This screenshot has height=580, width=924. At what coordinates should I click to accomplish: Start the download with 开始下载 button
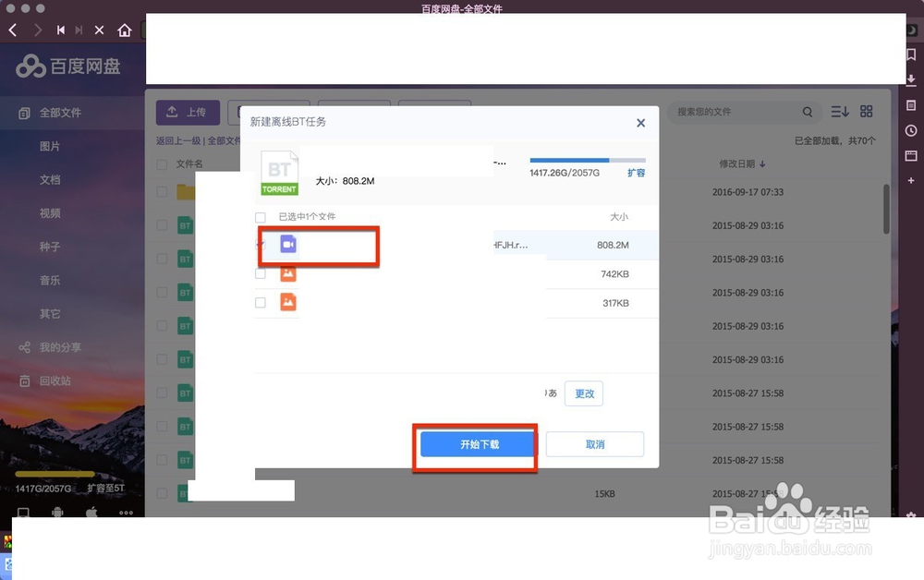click(475, 444)
